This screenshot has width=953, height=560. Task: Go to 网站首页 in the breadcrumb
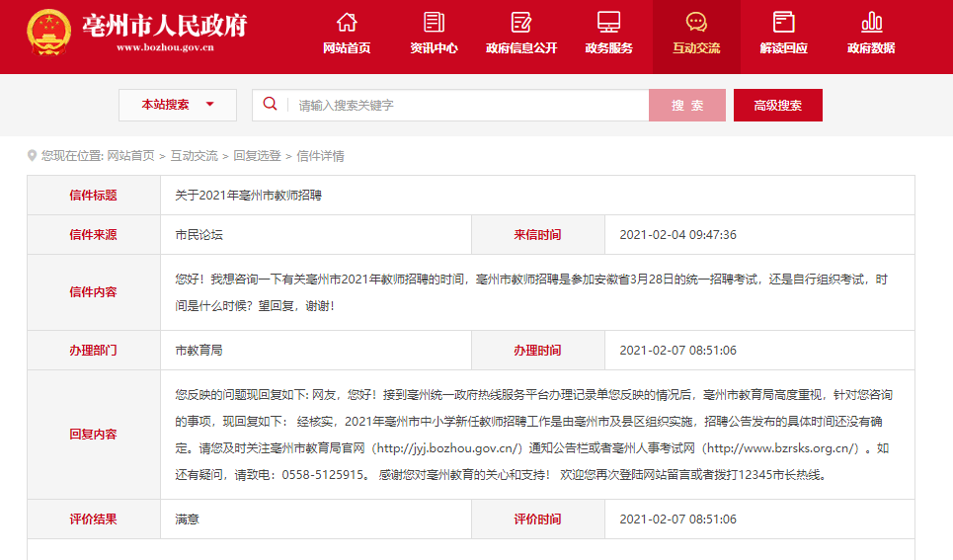pyautogui.click(x=130, y=156)
